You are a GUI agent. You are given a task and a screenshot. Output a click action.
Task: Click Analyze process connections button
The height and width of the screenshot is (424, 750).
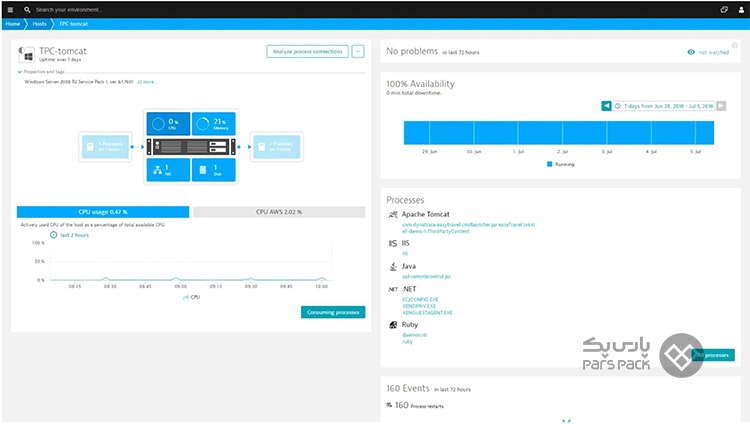[x=308, y=52]
